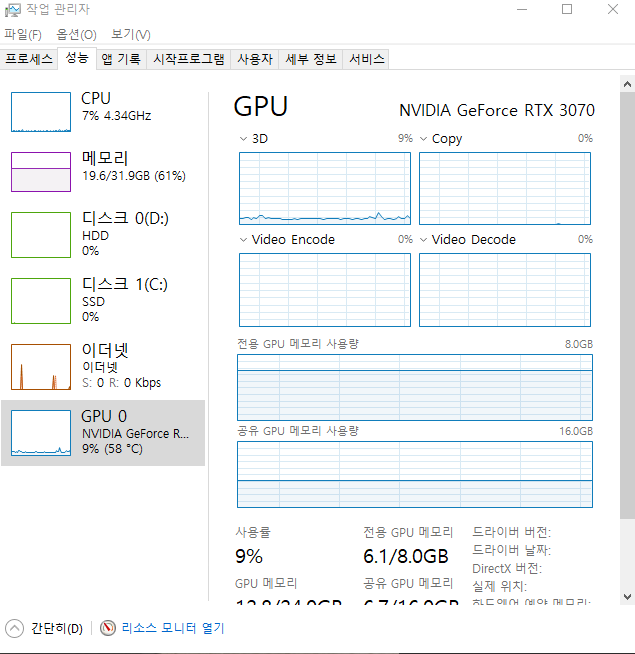Open the Copy engine dropdown chevron
The width and height of the screenshot is (635, 654).
(x=423, y=138)
